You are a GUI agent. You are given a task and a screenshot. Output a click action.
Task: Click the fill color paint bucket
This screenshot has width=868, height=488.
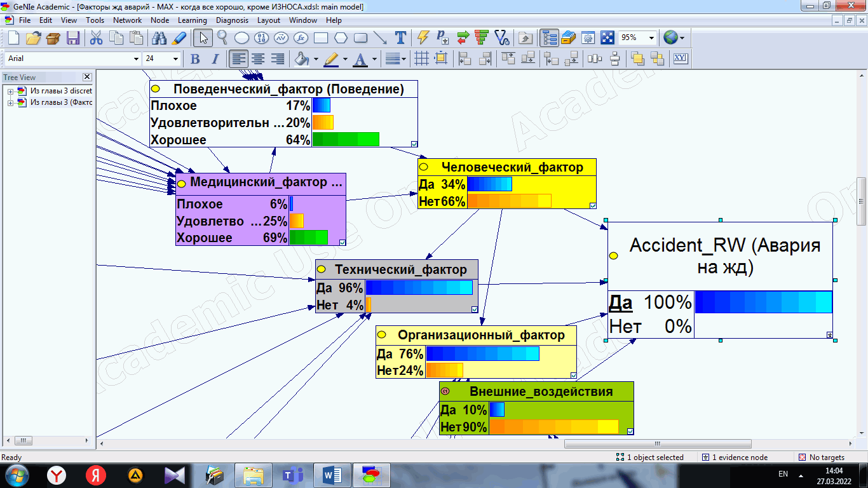(x=301, y=59)
